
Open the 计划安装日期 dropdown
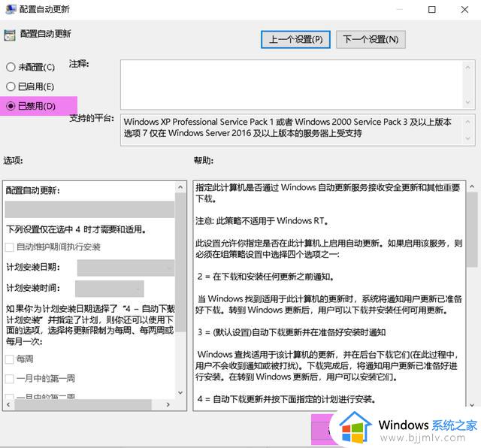click(x=126, y=268)
